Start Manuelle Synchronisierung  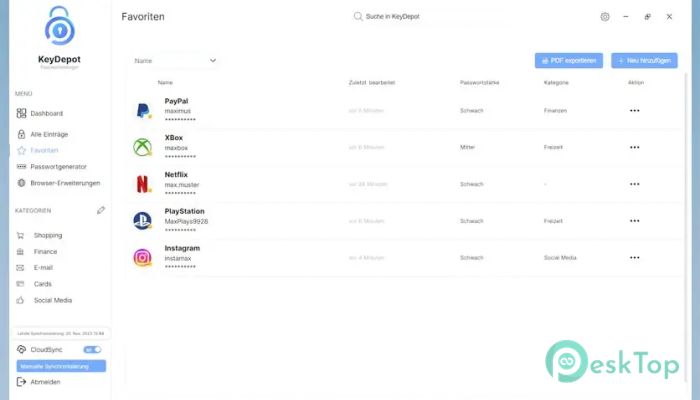tap(61, 366)
